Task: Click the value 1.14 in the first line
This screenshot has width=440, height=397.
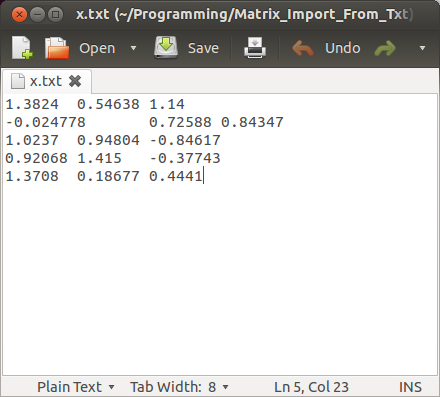Action: tap(167, 104)
